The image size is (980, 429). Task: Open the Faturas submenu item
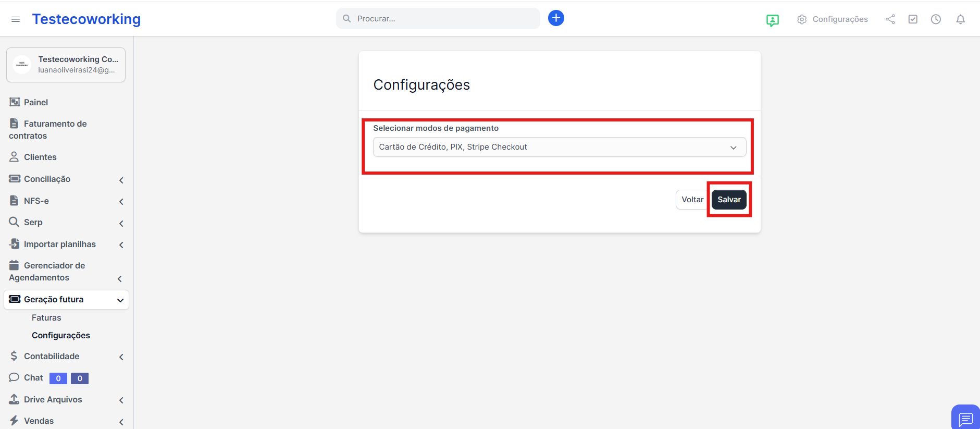click(x=46, y=318)
